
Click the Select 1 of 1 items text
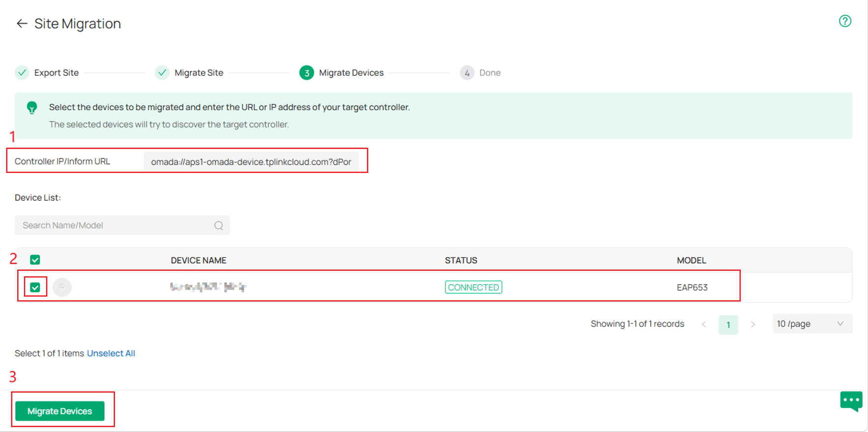click(49, 353)
